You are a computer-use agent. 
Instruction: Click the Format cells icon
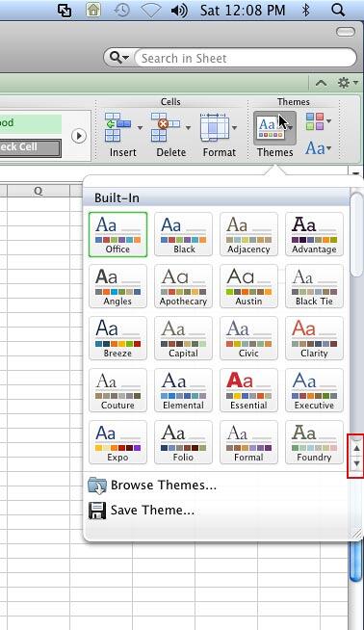tap(215, 127)
